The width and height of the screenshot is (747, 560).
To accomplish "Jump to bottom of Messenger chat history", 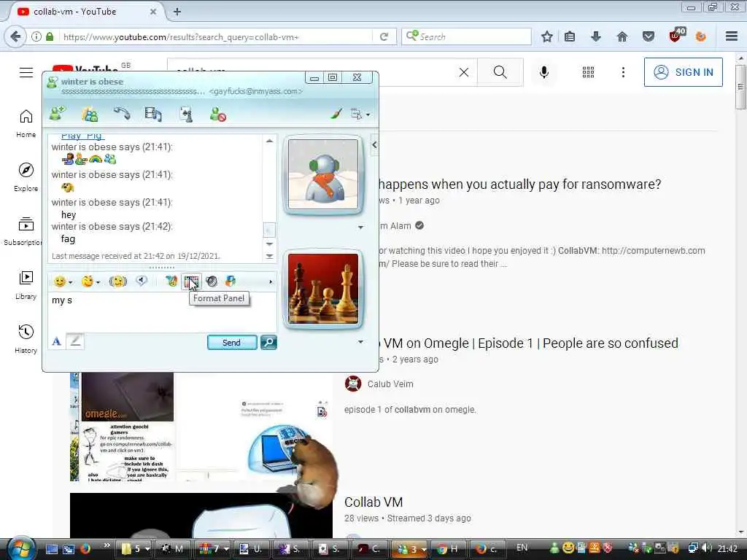I will pyautogui.click(x=269, y=256).
